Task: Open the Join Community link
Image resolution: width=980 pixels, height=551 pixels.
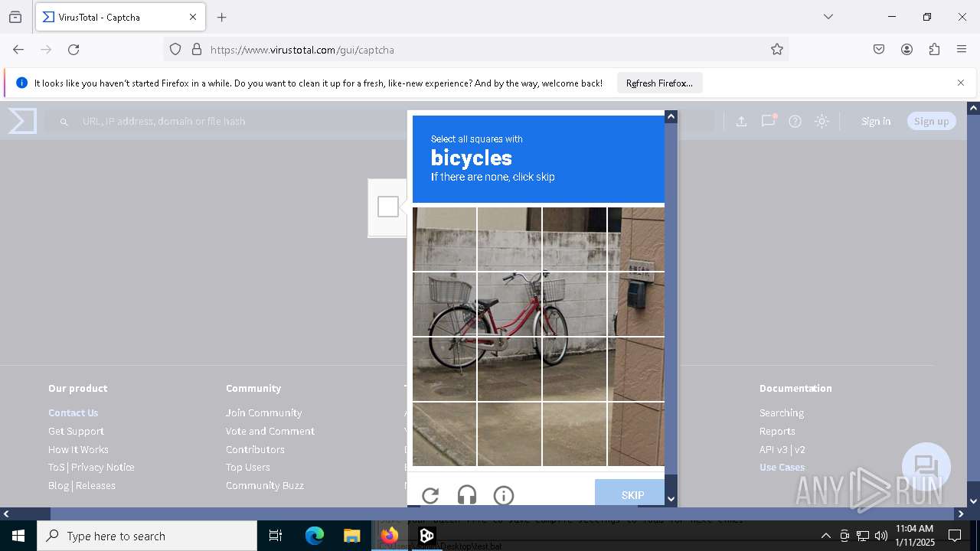Action: [x=263, y=412]
